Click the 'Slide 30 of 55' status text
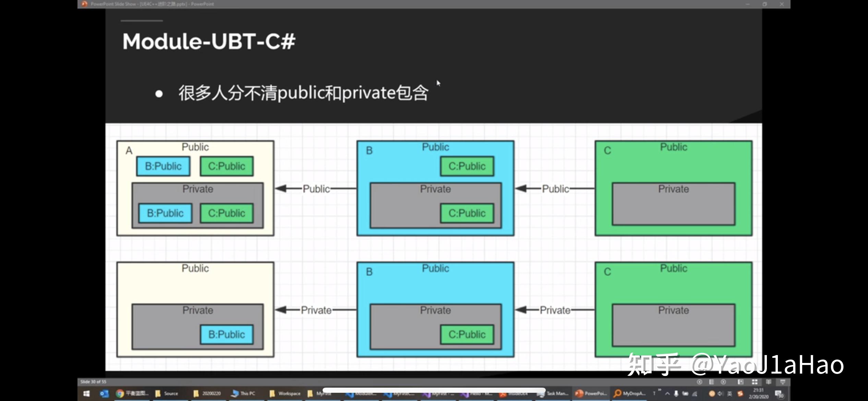 [x=93, y=381]
